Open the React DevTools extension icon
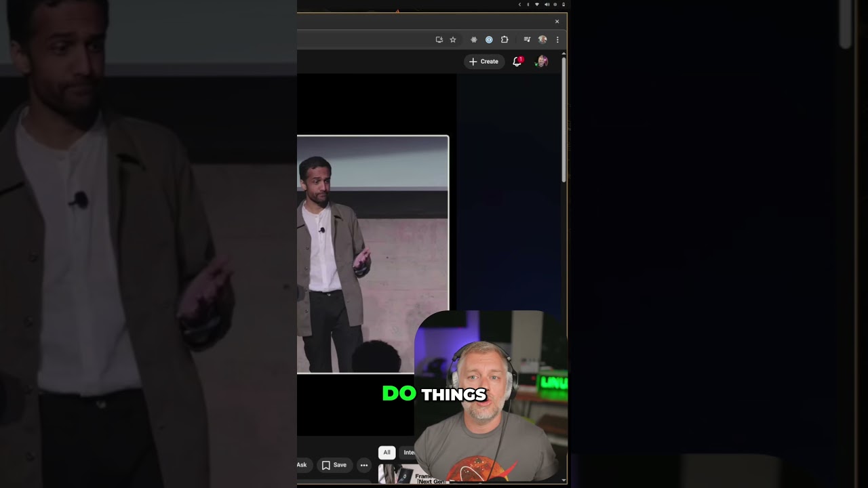Screen dimensions: 868x488 [x=474, y=40]
